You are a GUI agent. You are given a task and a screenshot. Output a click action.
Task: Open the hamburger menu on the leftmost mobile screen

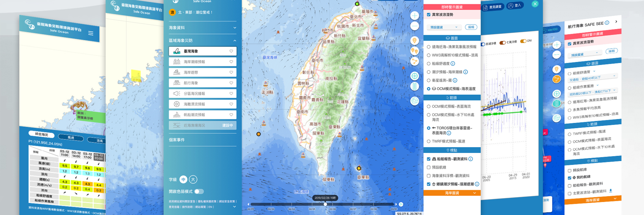[91, 33]
